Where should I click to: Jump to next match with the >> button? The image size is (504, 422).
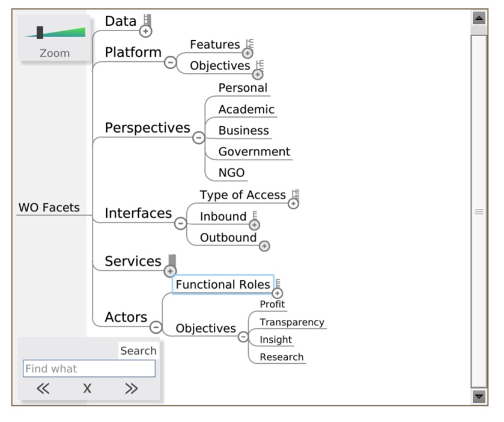(130, 388)
